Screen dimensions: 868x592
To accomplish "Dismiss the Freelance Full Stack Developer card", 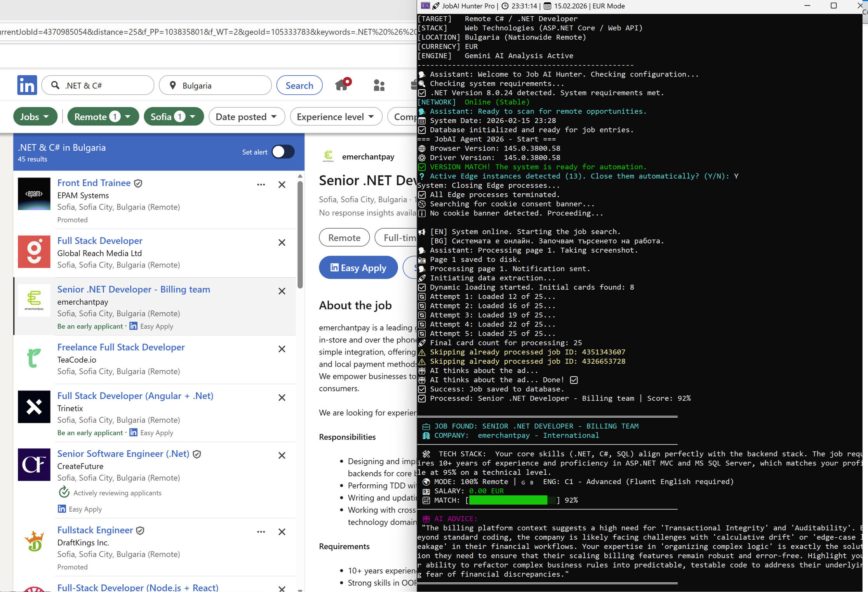I will coord(282,349).
